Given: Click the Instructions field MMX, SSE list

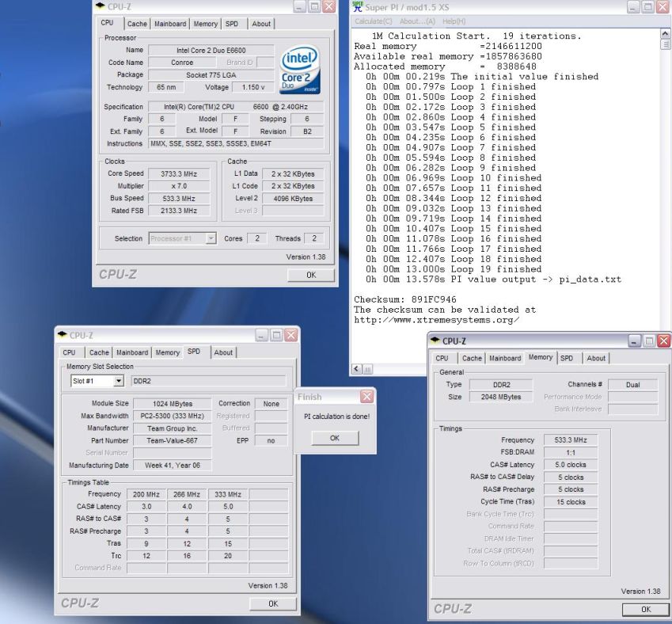Looking at the screenshot, I should click(236, 143).
